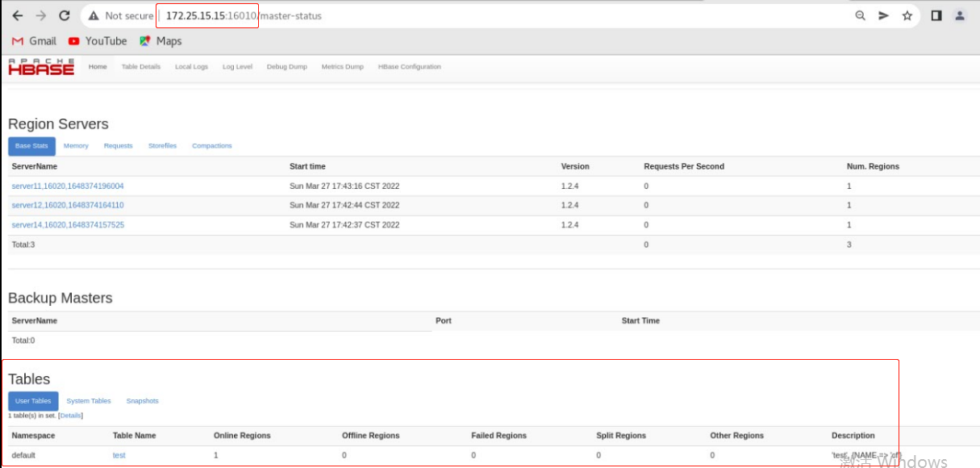This screenshot has height=468, width=980.
Task: Open the Gmail bookmark
Action: point(34,41)
